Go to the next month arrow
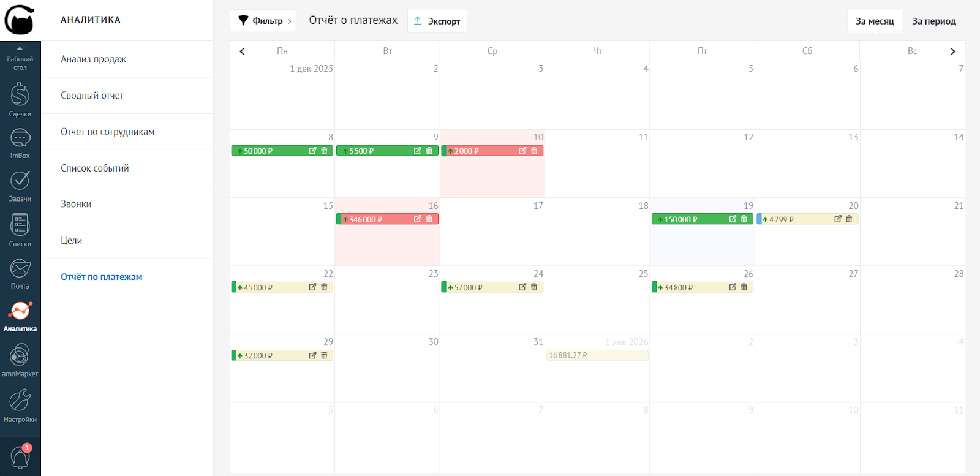Image resolution: width=980 pixels, height=476 pixels. tap(952, 51)
